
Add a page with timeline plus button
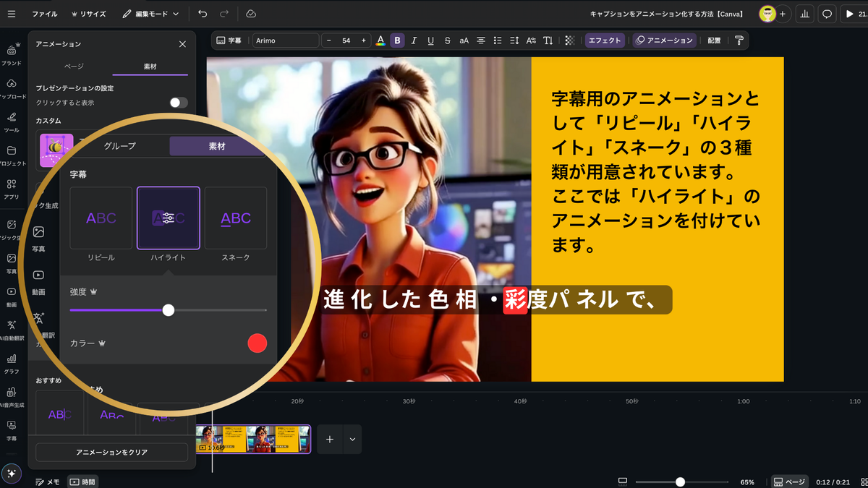[x=330, y=439]
